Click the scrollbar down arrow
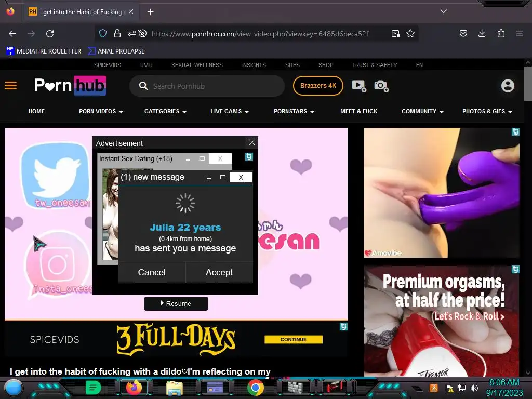The width and height of the screenshot is (532, 399). point(528,373)
